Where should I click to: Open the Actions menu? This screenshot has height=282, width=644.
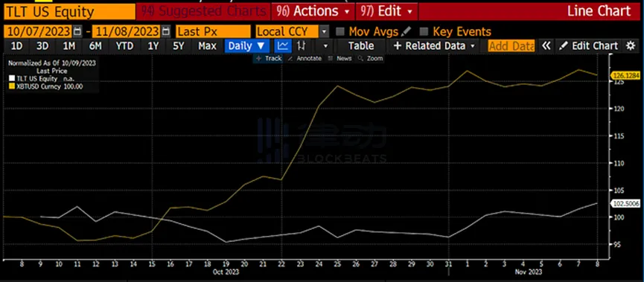pos(313,11)
